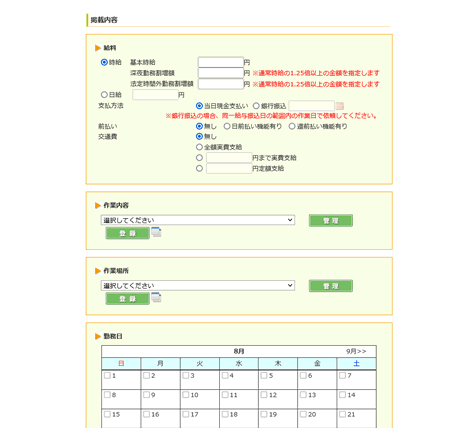The image size is (470, 429).
Task: Check the day 16 checkbox
Action: (146, 414)
